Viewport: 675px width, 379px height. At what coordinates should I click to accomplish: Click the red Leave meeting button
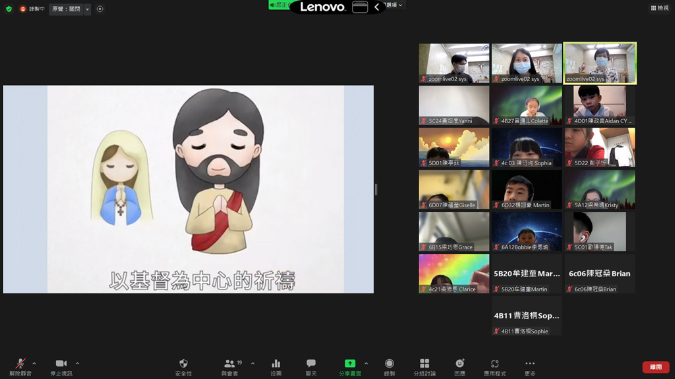(x=656, y=367)
